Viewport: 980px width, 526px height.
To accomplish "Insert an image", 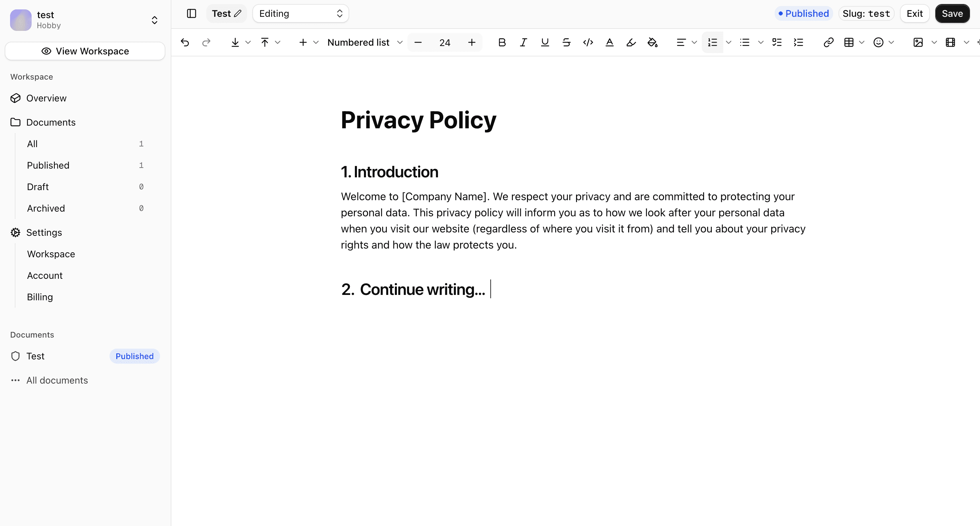I will click(x=917, y=42).
